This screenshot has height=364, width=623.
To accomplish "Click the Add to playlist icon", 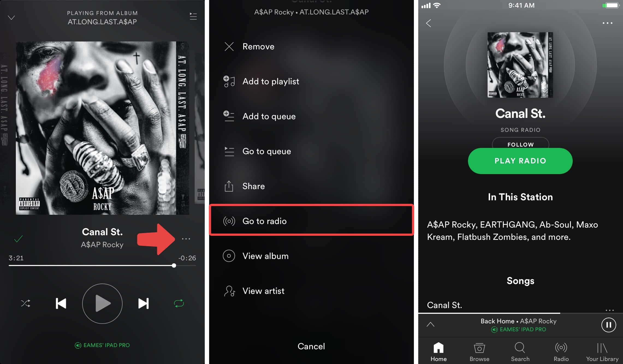I will click(x=229, y=82).
